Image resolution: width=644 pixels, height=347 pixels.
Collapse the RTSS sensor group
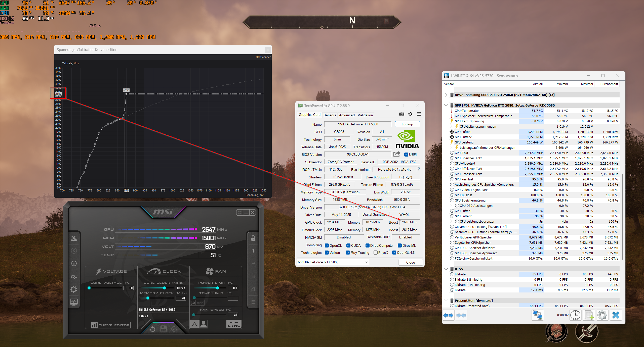pyautogui.click(x=446, y=269)
